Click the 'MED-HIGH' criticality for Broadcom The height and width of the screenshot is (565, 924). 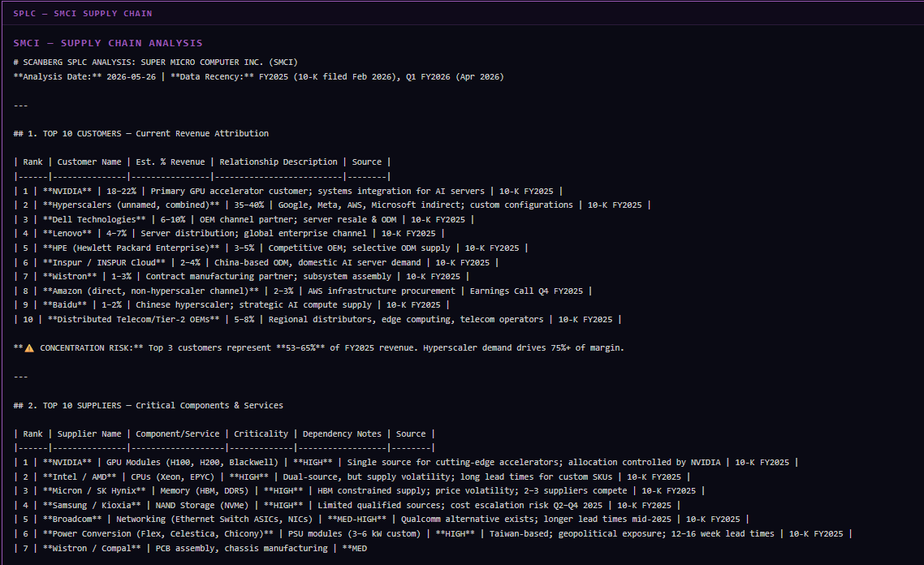357,520
